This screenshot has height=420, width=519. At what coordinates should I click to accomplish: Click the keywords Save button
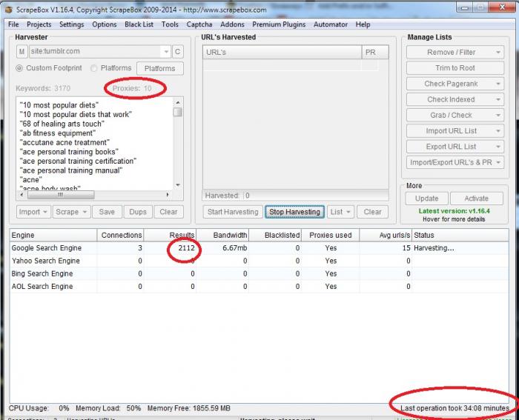click(x=107, y=212)
